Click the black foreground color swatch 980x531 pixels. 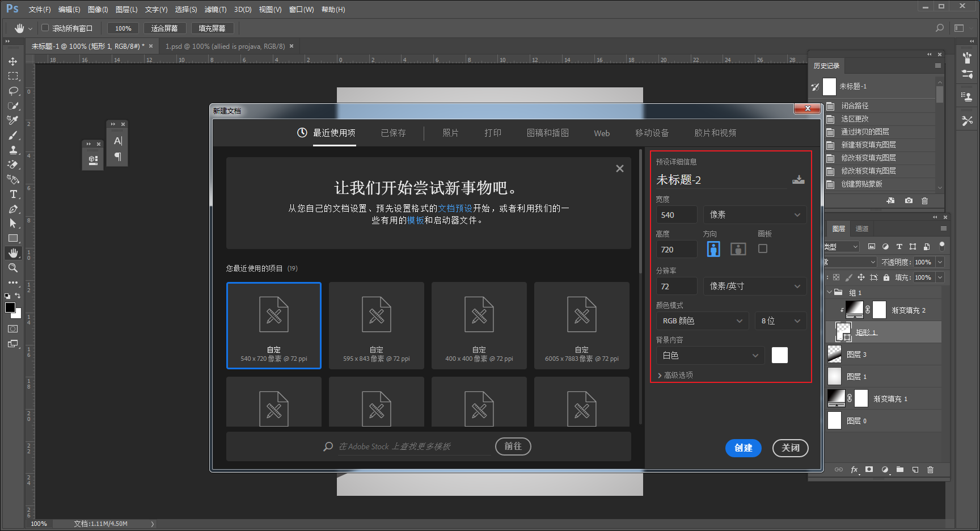click(10, 307)
